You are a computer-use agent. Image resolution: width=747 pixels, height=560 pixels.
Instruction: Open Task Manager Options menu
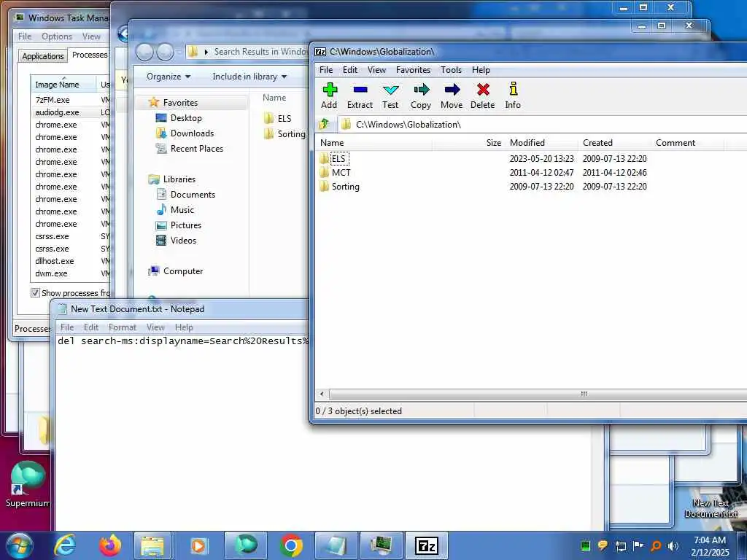click(x=57, y=36)
